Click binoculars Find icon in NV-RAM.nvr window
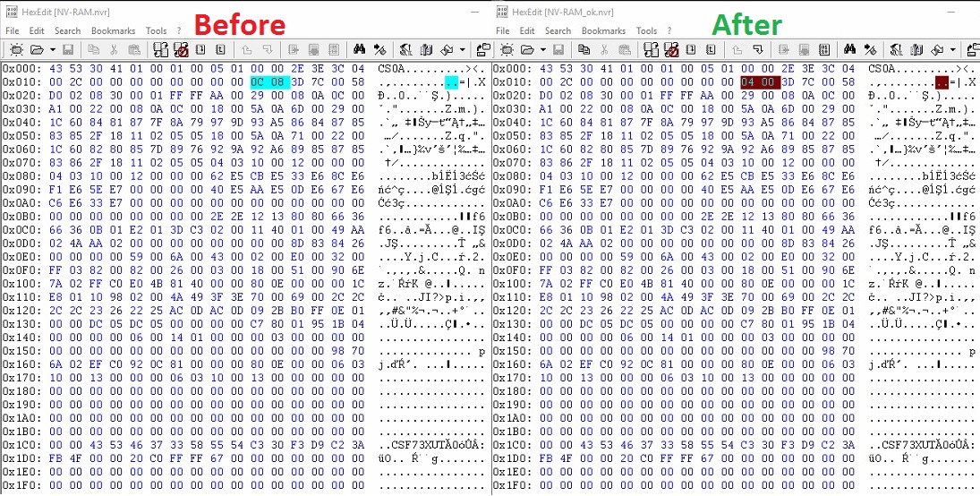This screenshot has width=980, height=496. (x=360, y=49)
